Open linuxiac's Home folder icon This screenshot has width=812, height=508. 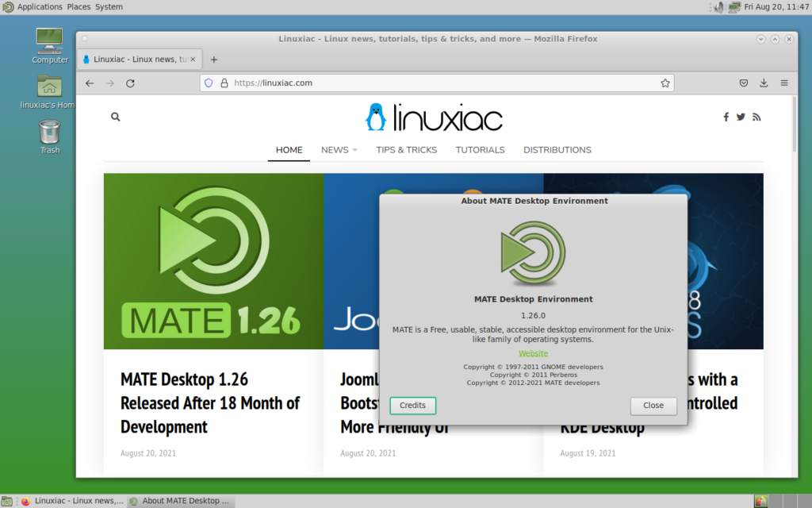tap(49, 92)
